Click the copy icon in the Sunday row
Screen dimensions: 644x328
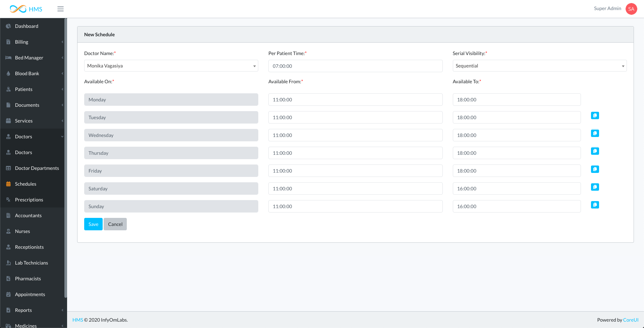tap(595, 205)
